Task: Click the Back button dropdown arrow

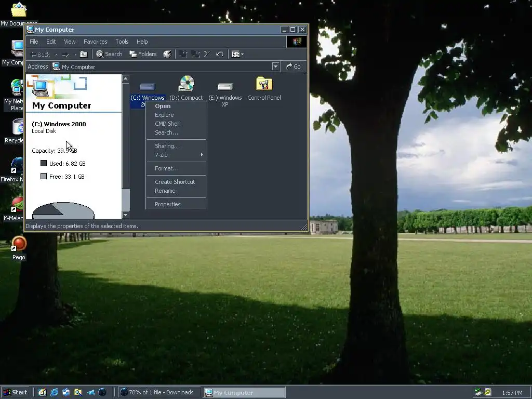Action: 56,55
